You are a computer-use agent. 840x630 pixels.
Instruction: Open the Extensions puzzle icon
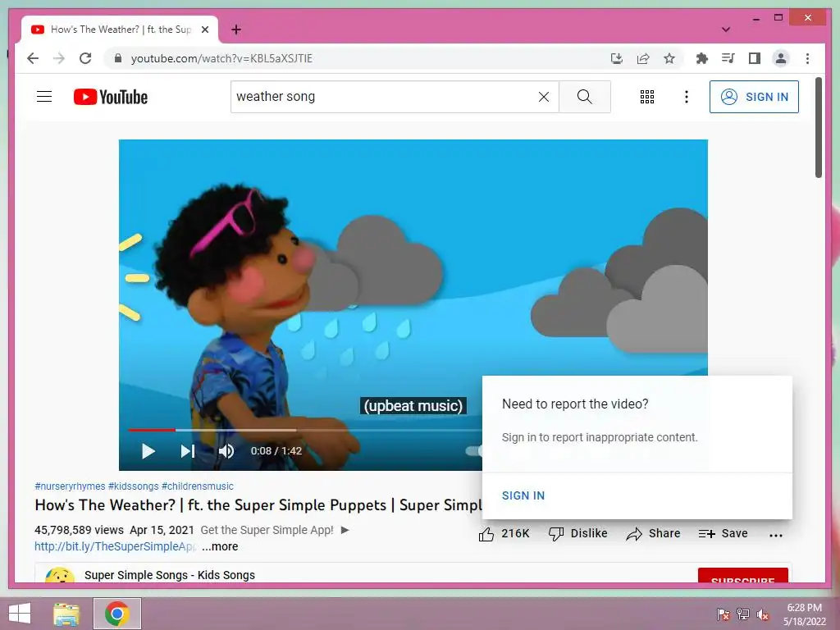tap(702, 58)
